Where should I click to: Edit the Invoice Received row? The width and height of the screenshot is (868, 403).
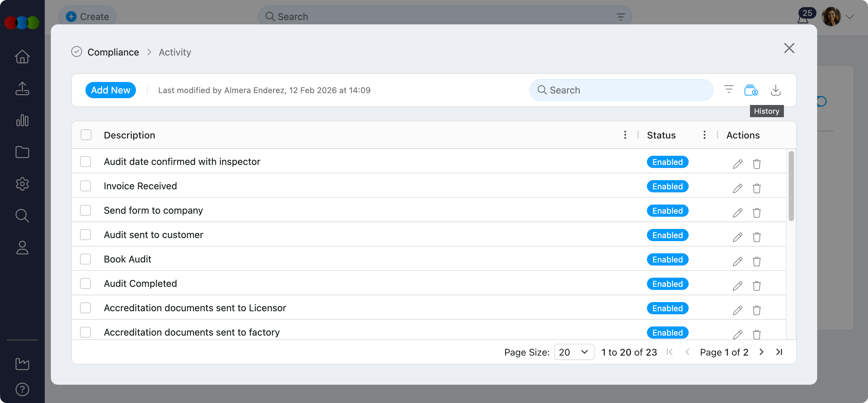[x=737, y=188]
